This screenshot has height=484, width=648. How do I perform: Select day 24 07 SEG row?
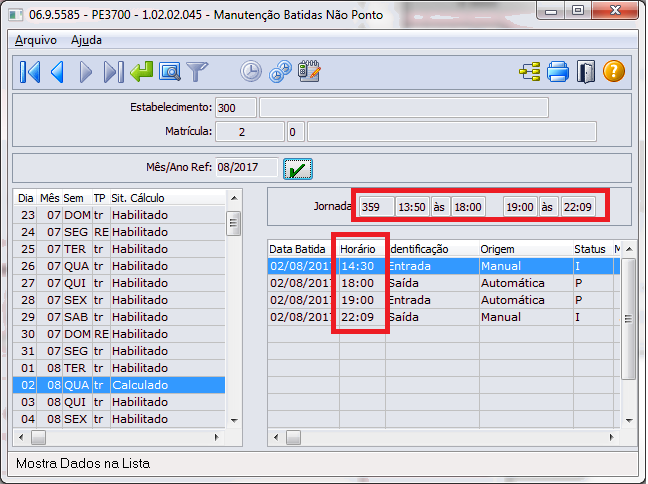(119, 232)
